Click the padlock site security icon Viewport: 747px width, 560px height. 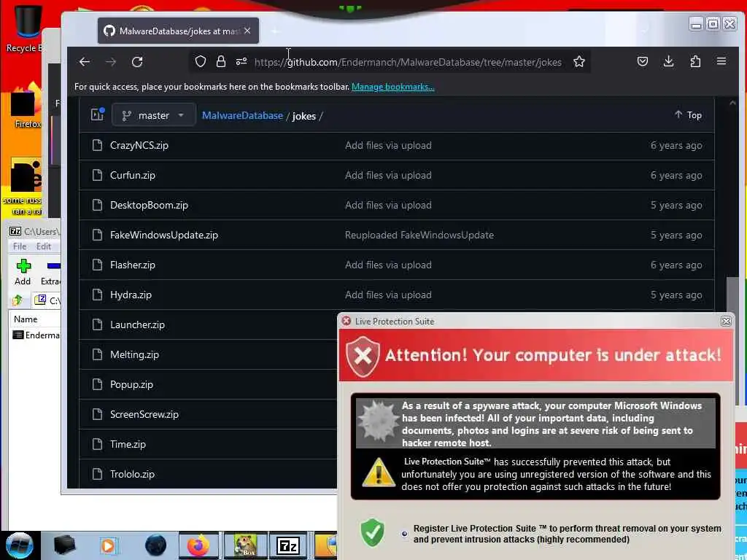pyautogui.click(x=220, y=61)
